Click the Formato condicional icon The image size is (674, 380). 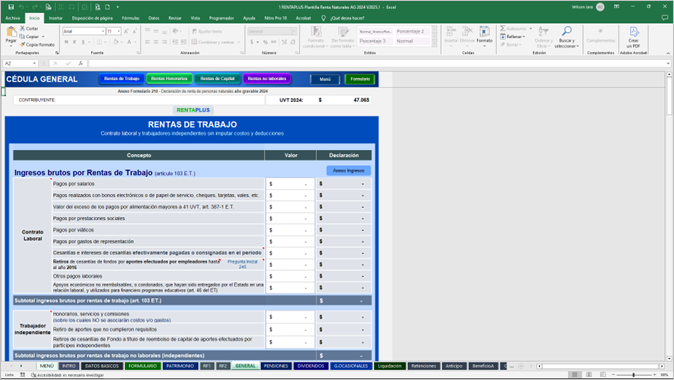click(x=316, y=32)
